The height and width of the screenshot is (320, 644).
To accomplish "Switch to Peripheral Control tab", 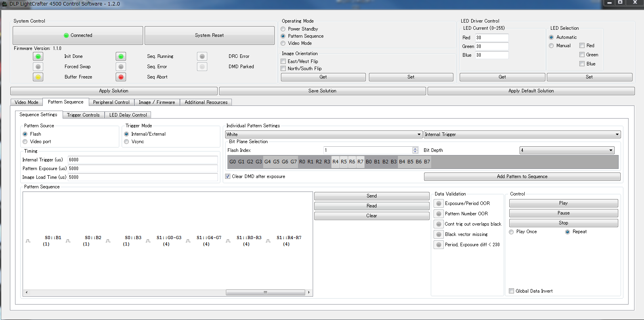I will point(111,102).
